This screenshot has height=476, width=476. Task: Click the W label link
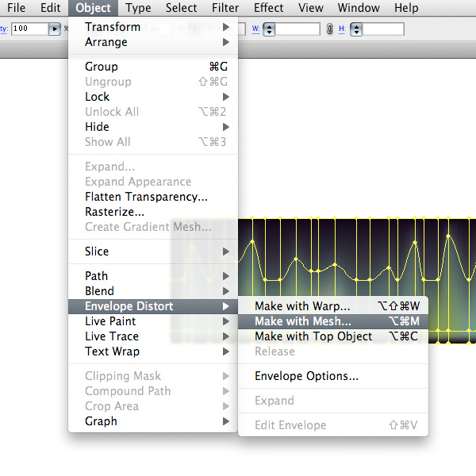(x=256, y=29)
